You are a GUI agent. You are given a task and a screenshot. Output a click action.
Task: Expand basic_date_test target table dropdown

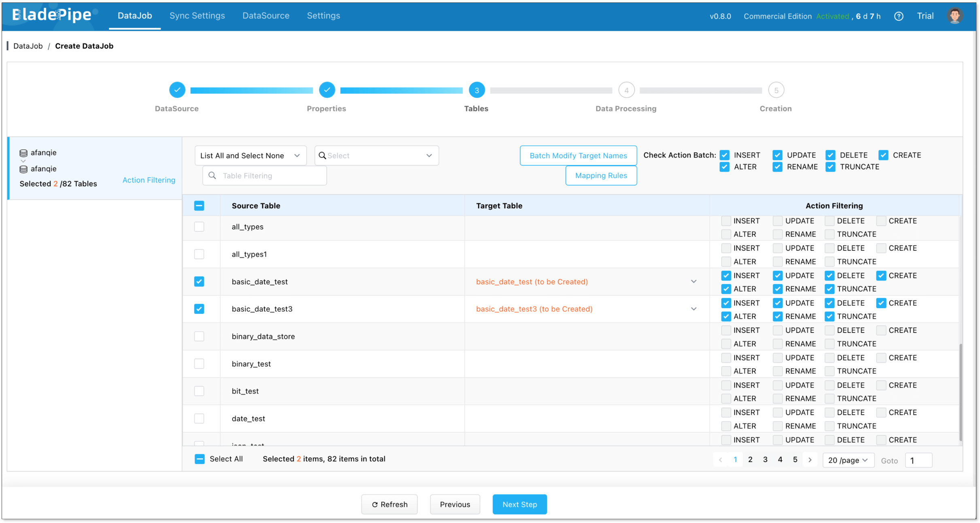(x=694, y=281)
